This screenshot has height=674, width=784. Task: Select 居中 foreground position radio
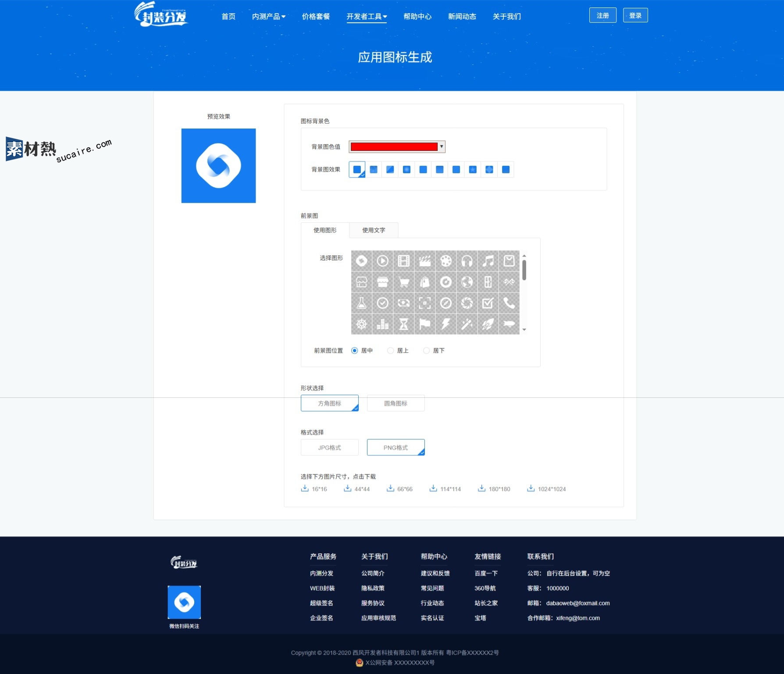pos(354,350)
